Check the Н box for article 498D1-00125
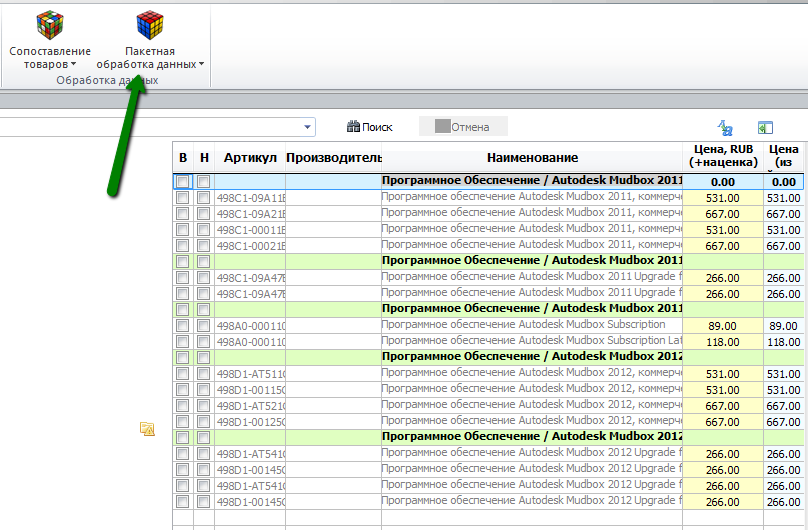The height and width of the screenshot is (530, 808). point(204,421)
